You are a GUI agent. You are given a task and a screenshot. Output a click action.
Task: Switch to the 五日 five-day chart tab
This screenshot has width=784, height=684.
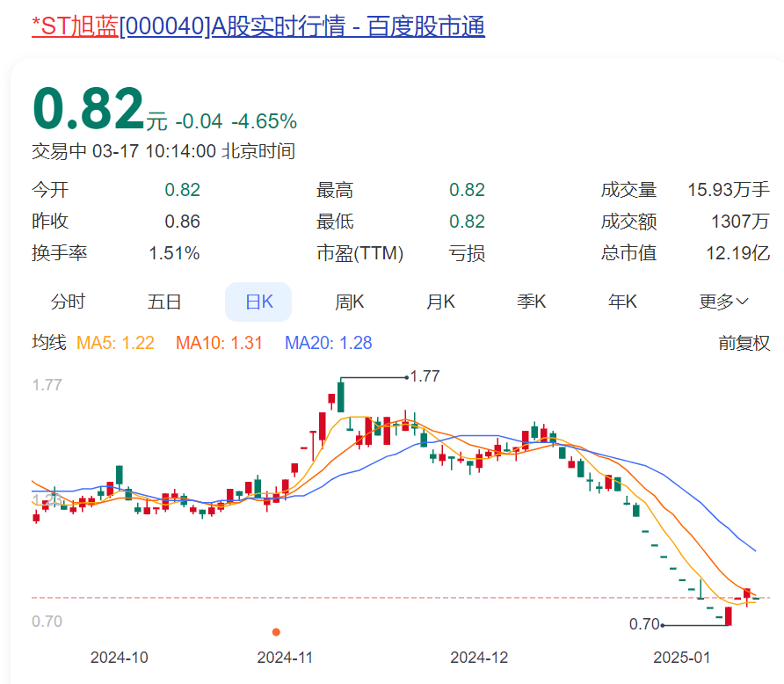coord(165,301)
